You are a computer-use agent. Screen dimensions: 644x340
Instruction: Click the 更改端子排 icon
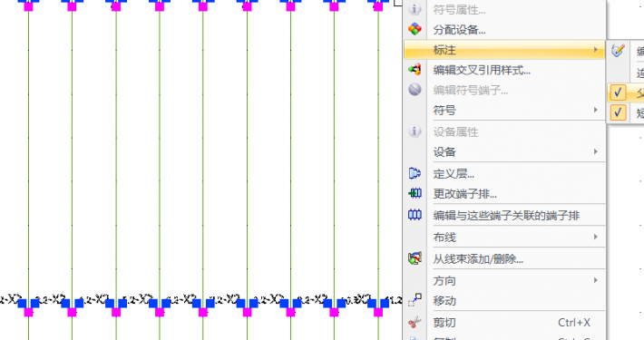415,193
